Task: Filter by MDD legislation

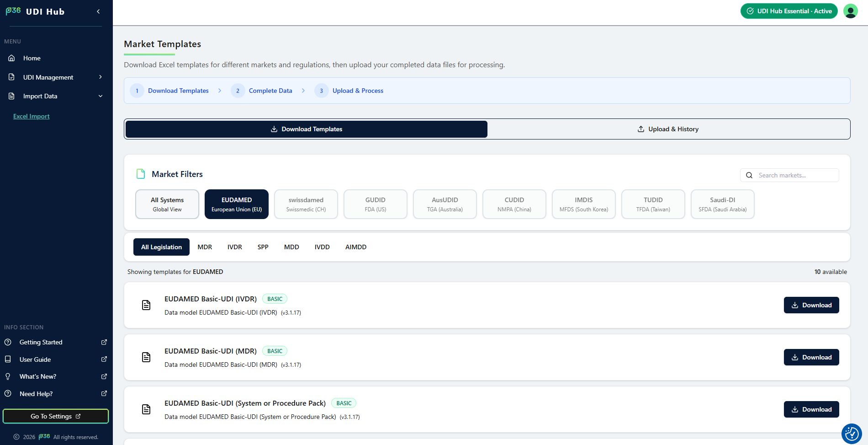Action: click(291, 247)
